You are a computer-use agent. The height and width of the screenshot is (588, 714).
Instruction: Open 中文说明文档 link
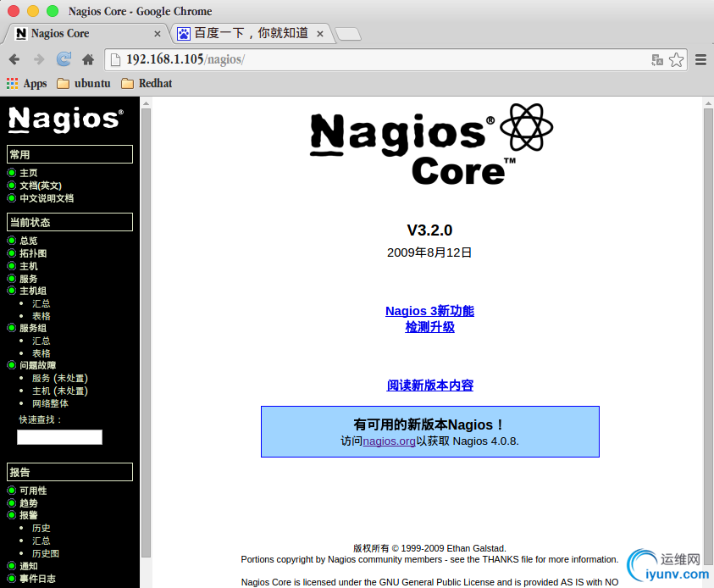pyautogui.click(x=47, y=198)
